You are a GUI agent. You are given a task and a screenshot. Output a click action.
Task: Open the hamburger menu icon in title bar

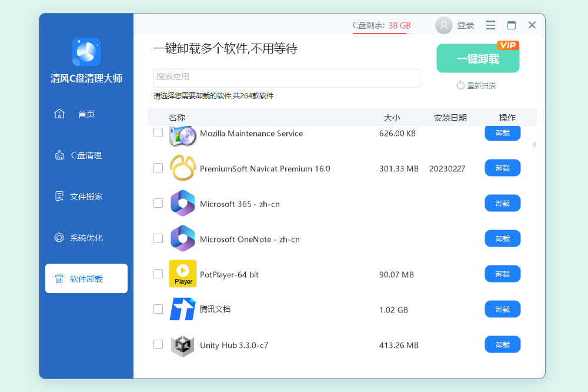click(490, 25)
